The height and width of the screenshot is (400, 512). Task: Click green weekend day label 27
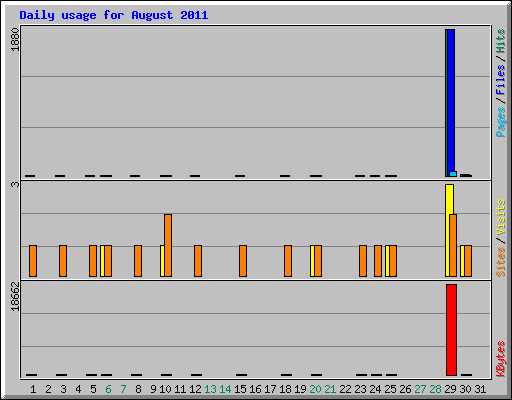(420, 389)
